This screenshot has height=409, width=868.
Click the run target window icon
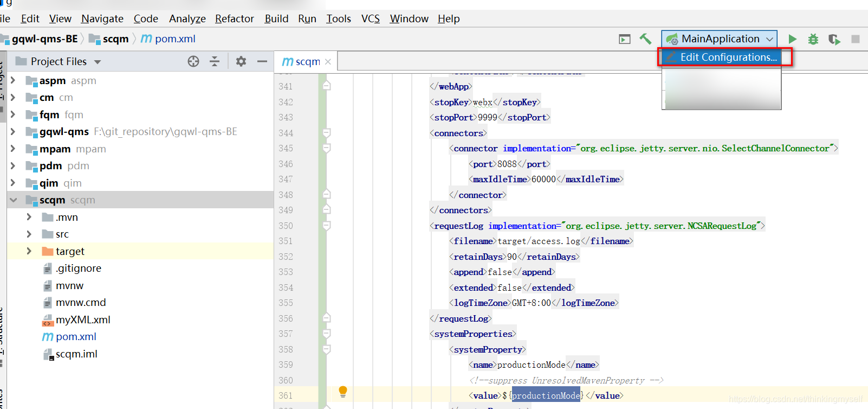[625, 39]
